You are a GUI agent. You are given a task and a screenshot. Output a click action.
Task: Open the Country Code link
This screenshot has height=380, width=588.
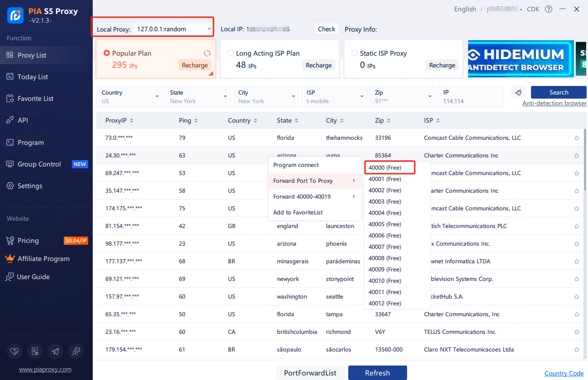click(x=564, y=373)
